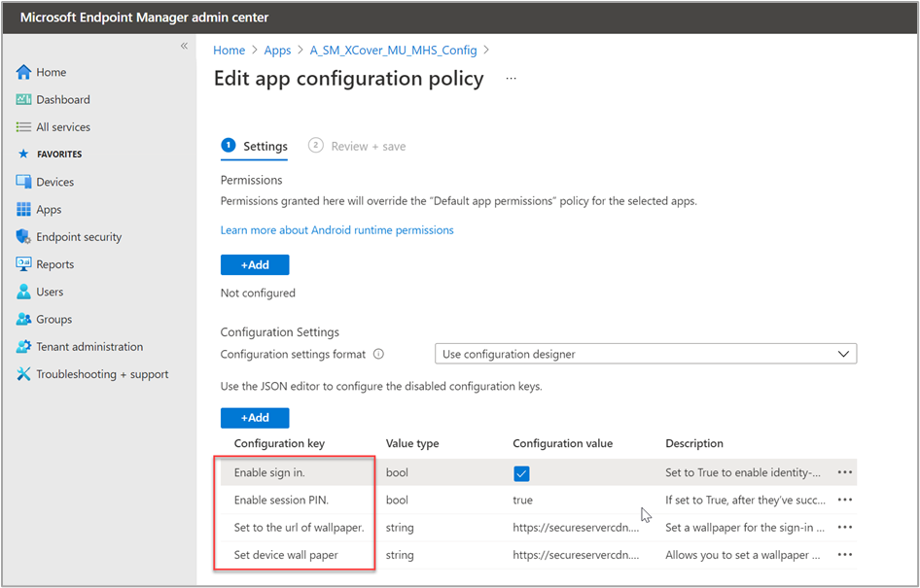The image size is (920, 588).
Task: Click the Home icon in sidebar
Action: click(24, 73)
